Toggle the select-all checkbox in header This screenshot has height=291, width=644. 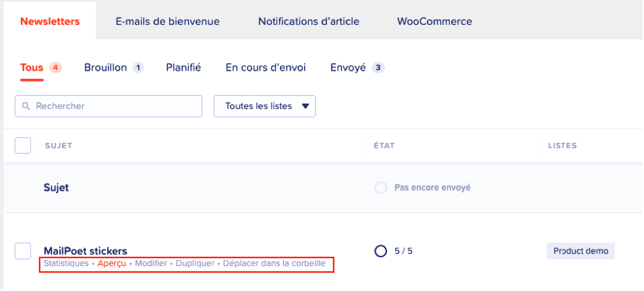[23, 145]
